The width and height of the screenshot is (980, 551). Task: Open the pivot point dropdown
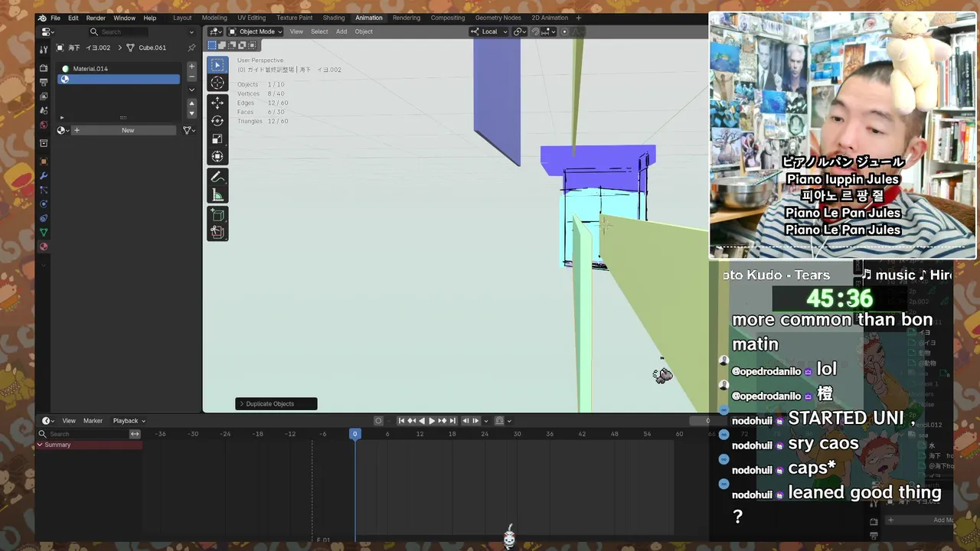pyautogui.click(x=521, y=31)
